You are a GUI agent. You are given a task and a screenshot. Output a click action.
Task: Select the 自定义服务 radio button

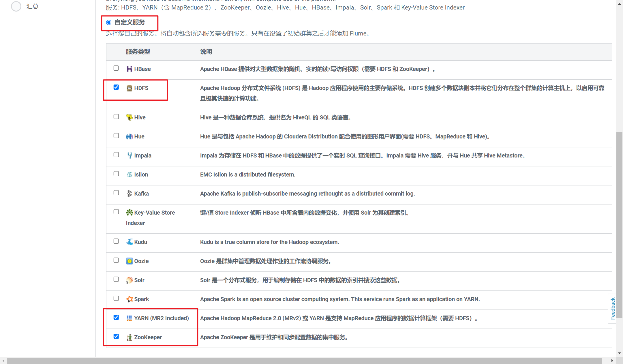[x=109, y=22]
